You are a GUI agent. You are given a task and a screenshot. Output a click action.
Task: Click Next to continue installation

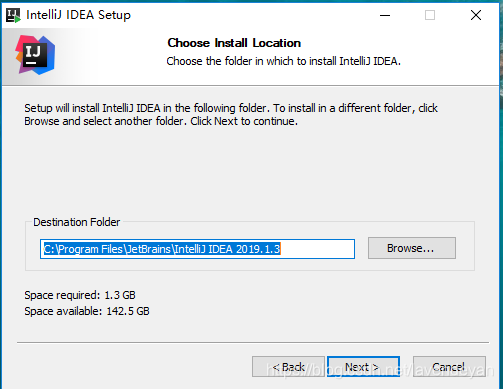(x=363, y=367)
